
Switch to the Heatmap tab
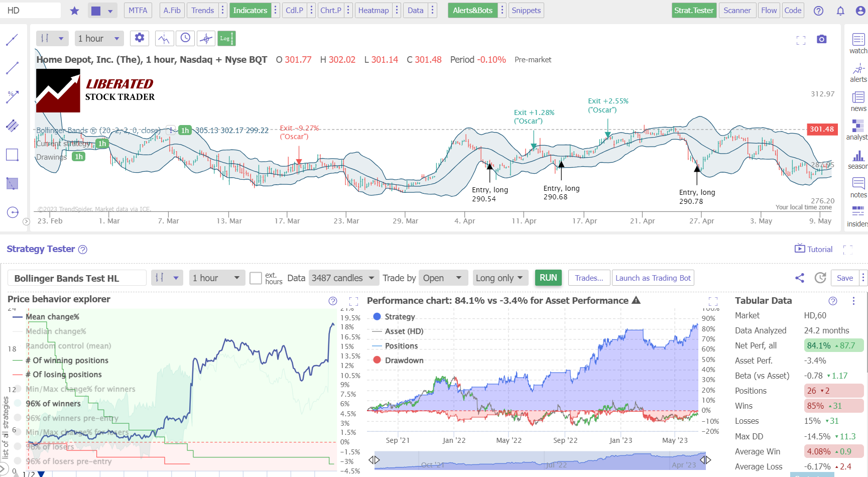(374, 10)
